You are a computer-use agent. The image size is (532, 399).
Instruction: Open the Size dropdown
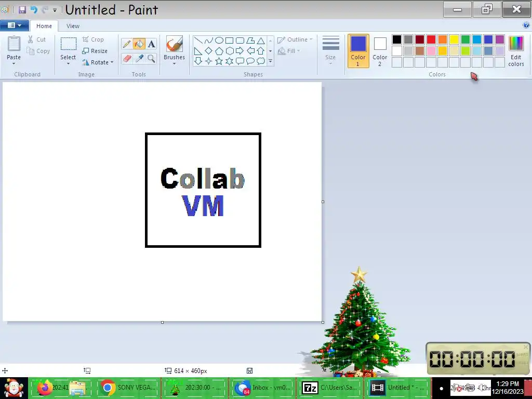[x=330, y=51]
